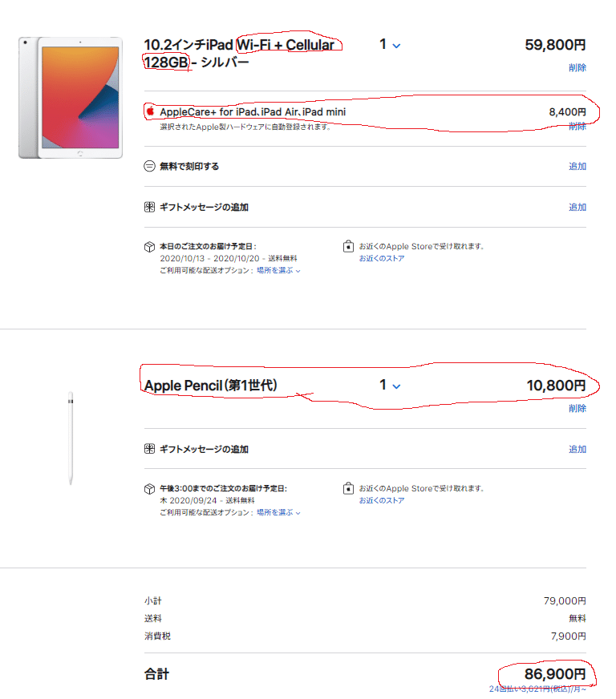This screenshot has height=699, width=616.
Task: Add gift message to Apple Pencil via 追加
Action: click(x=577, y=449)
